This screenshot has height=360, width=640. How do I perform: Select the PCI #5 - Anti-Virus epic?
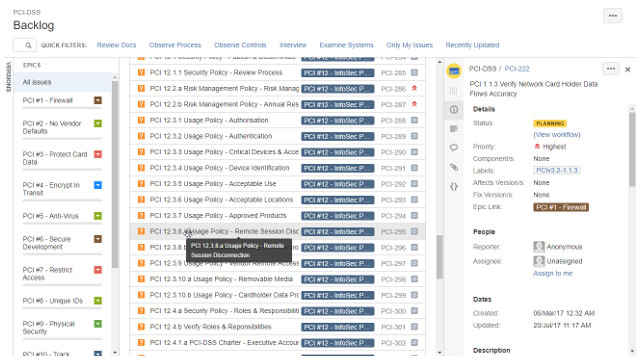pos(50,216)
